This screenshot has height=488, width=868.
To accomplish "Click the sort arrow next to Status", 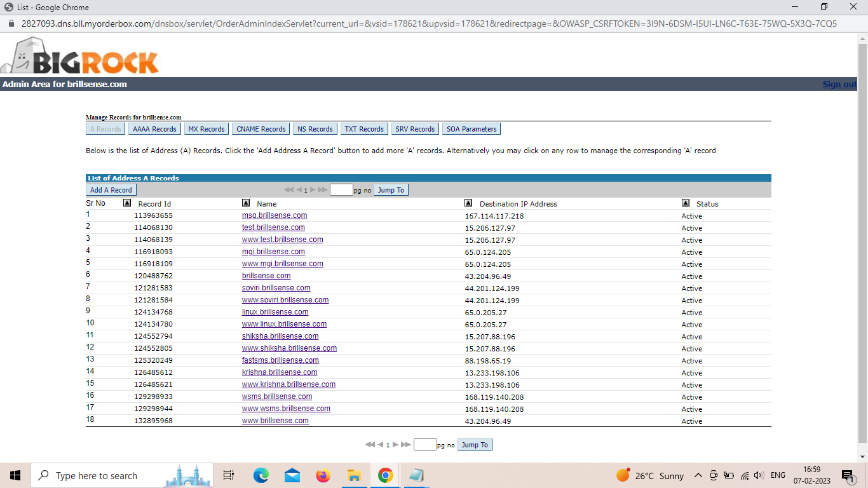I will click(x=686, y=203).
